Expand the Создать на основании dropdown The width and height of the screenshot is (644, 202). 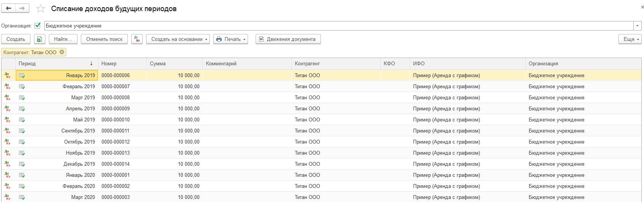coord(178,39)
